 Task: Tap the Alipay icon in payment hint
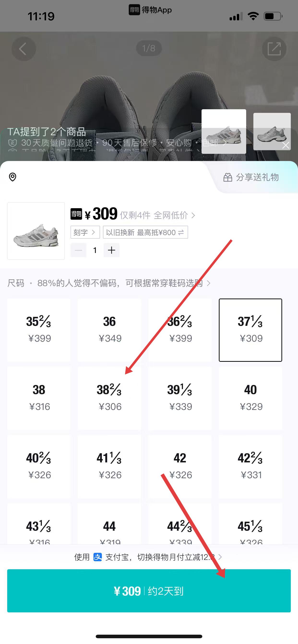point(97,557)
